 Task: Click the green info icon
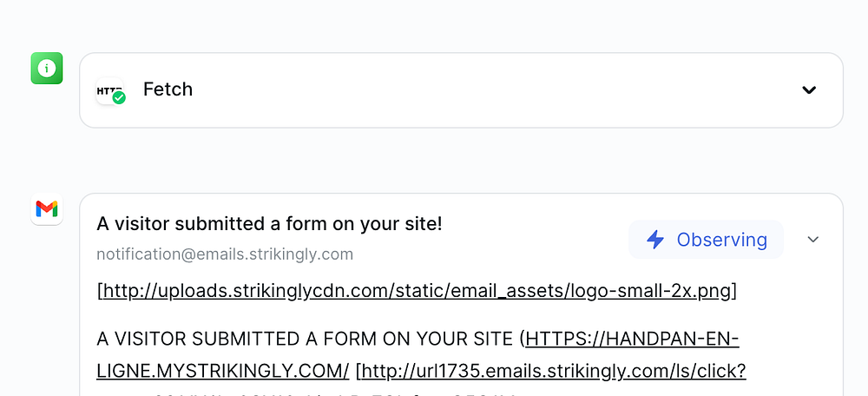pyautogui.click(x=47, y=68)
